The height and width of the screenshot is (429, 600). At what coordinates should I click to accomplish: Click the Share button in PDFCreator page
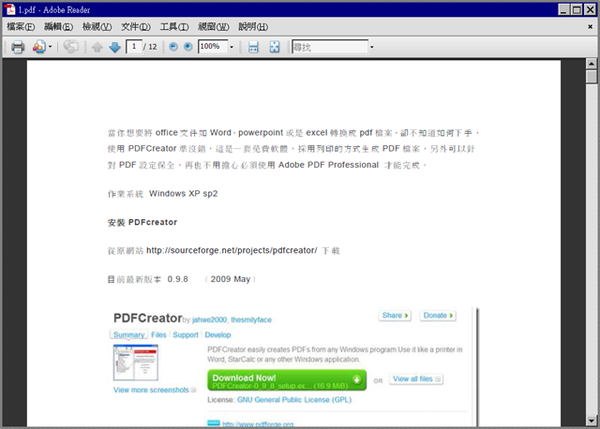click(x=395, y=315)
